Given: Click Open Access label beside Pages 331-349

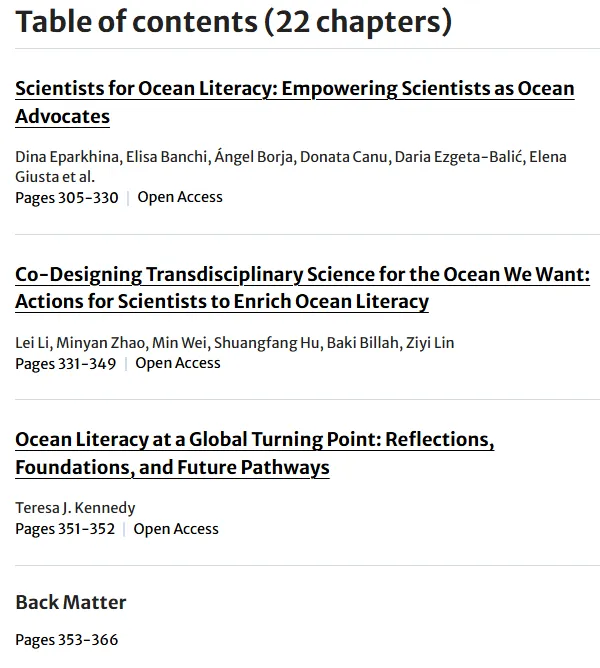Looking at the screenshot, I should click(178, 363).
